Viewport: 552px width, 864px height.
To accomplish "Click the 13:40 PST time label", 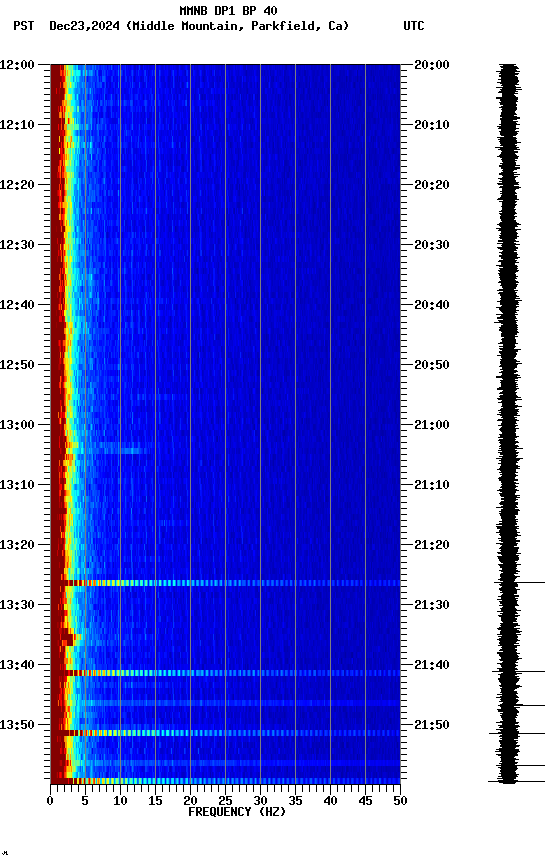I will 17,666.
